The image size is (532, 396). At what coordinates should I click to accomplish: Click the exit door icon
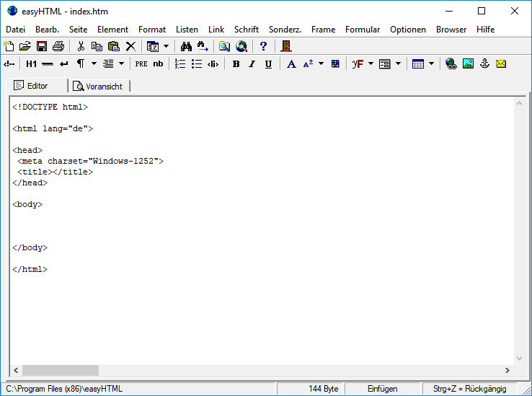pos(286,46)
